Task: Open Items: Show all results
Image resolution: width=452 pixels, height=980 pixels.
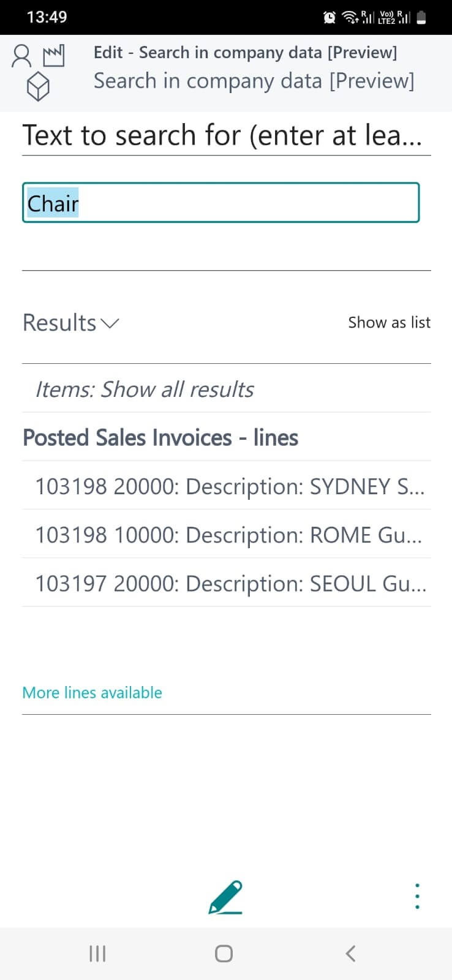Action: (145, 390)
